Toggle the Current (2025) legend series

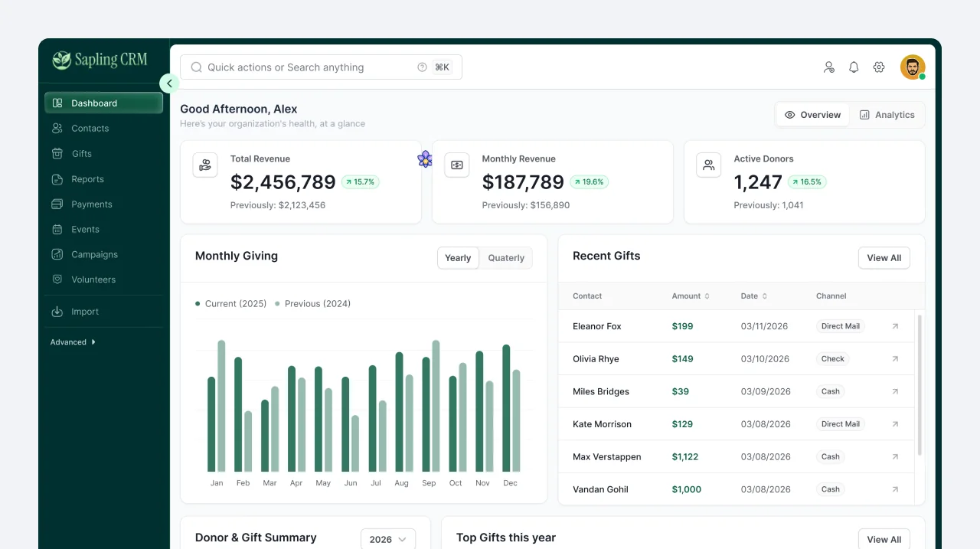[231, 304]
